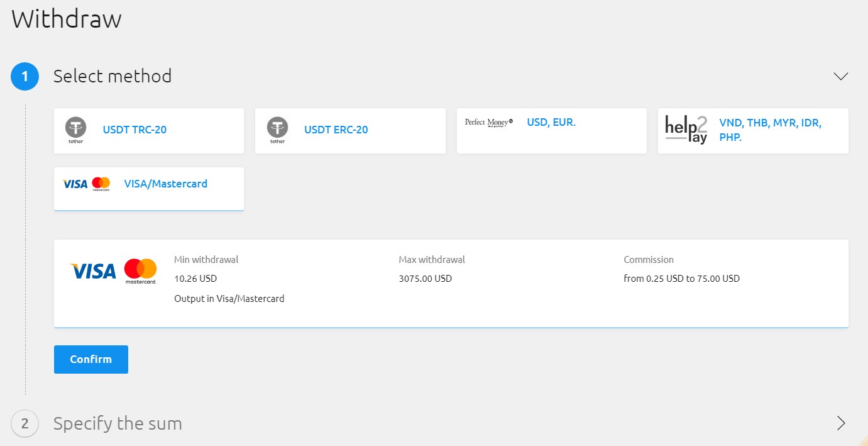
Task: Click the large VISA Mastercard logo in details panel
Action: pos(113,271)
